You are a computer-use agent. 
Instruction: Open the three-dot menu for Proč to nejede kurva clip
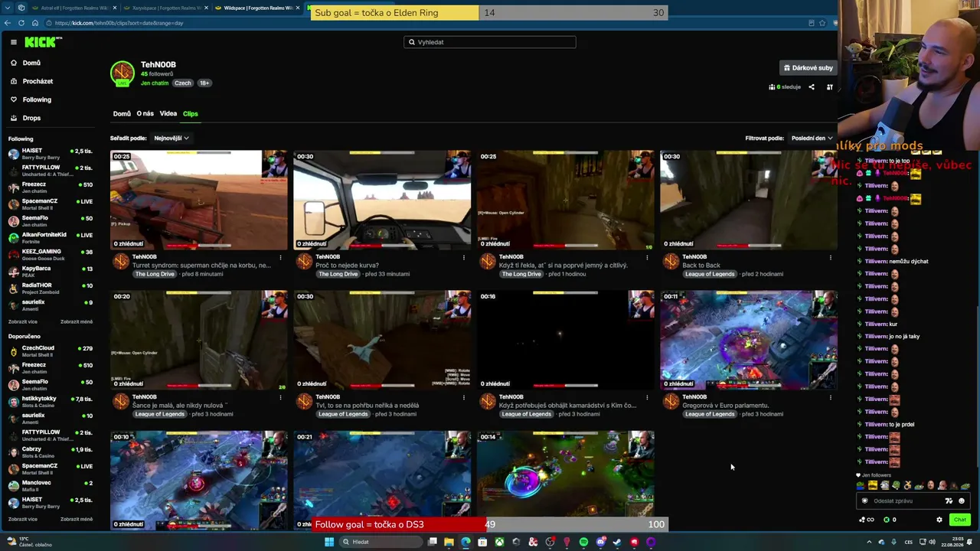[464, 257]
